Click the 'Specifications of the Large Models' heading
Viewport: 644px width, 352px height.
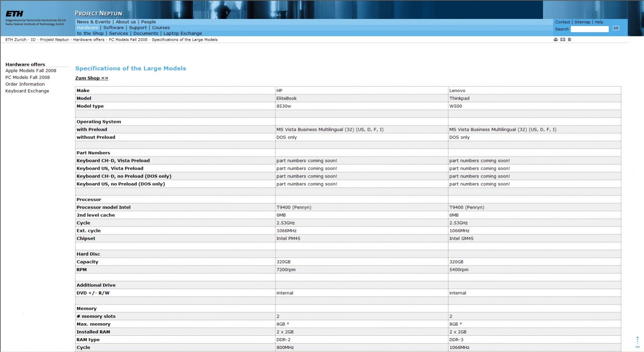coord(131,68)
